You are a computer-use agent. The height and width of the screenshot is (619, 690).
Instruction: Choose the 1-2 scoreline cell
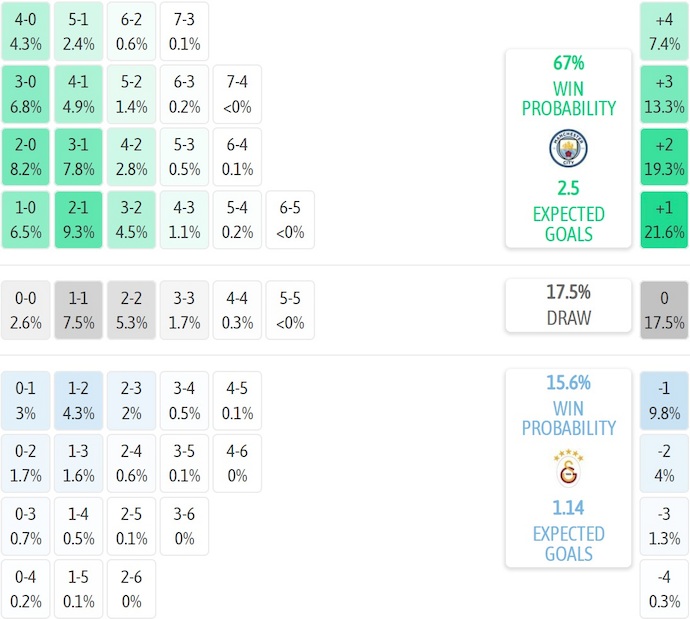point(78,400)
